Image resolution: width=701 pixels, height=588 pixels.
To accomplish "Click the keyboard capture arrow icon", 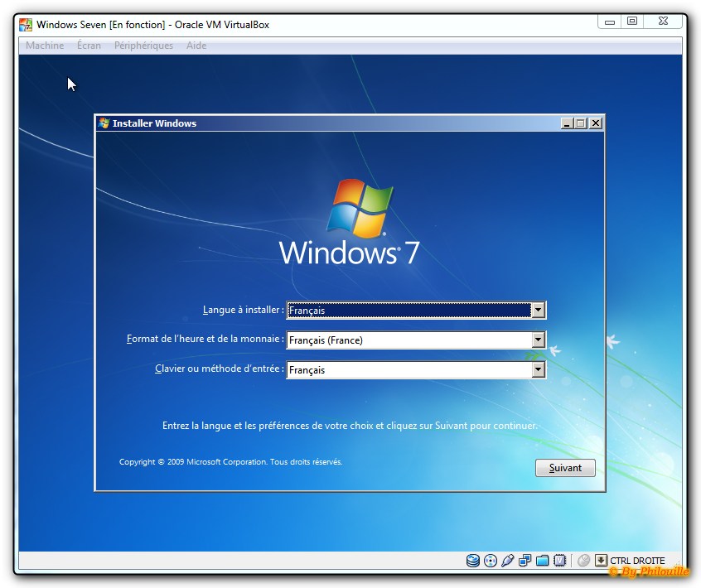I will 601,561.
